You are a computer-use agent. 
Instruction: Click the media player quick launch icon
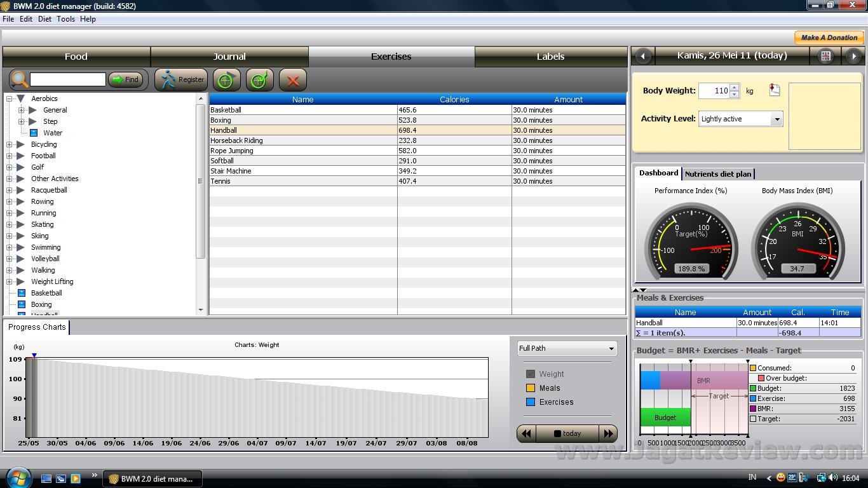[76, 478]
